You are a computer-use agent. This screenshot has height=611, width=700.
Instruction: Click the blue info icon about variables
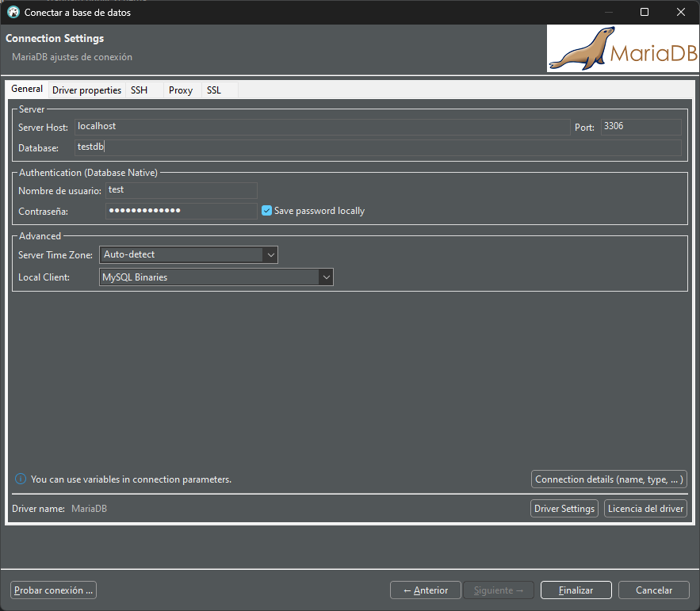point(21,479)
